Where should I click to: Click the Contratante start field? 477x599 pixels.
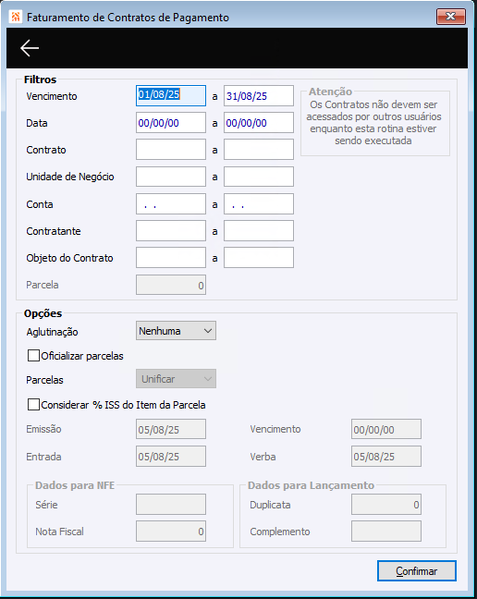coord(171,231)
